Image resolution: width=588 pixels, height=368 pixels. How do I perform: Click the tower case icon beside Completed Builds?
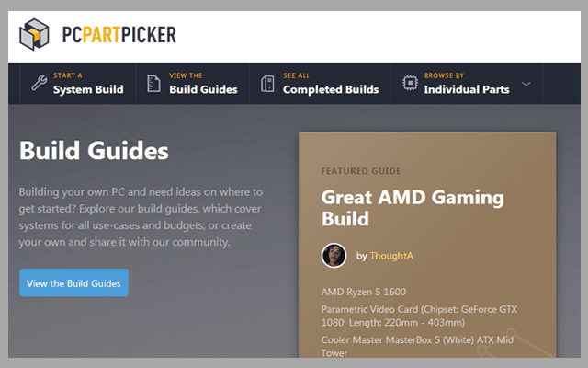click(267, 84)
